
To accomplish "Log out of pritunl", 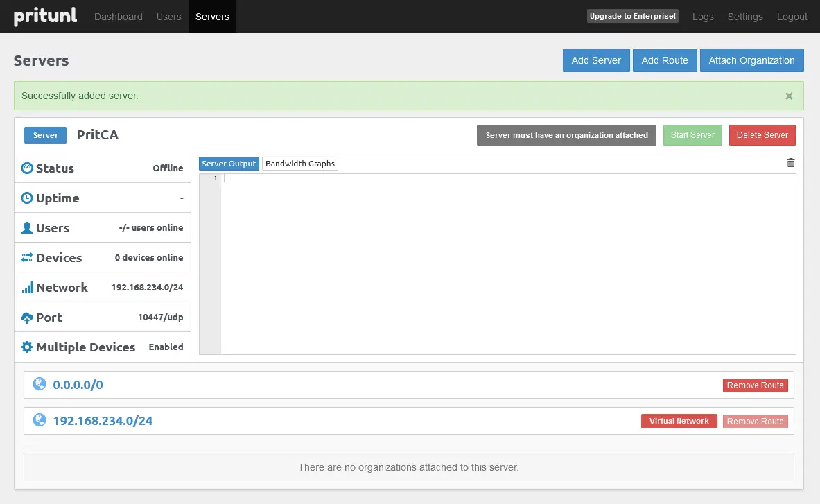I will tap(792, 17).
